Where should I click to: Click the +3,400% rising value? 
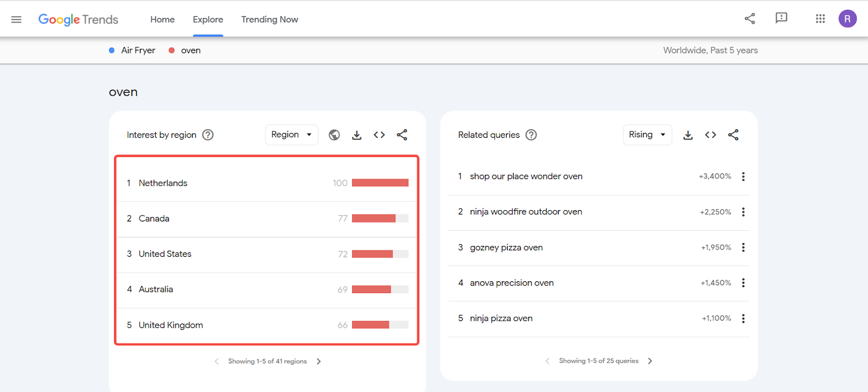click(715, 176)
